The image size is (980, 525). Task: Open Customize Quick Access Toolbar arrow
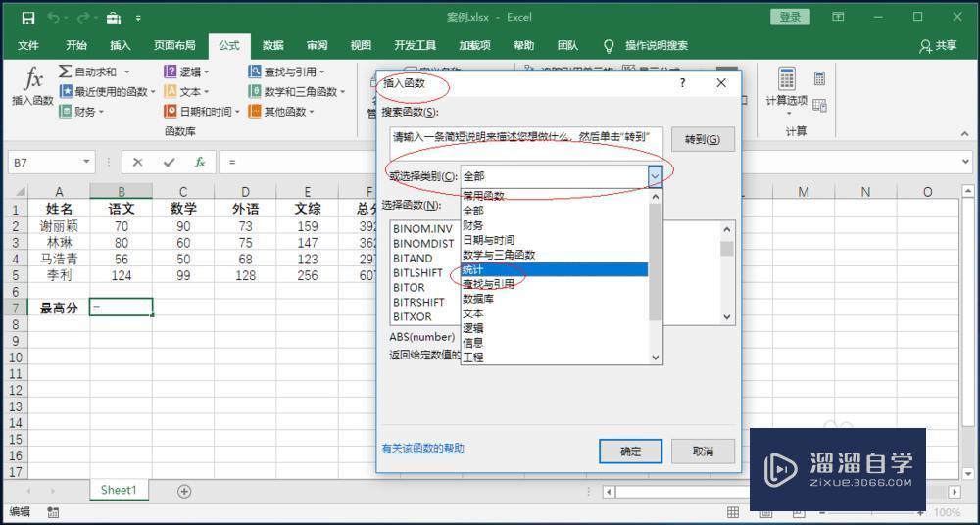[x=137, y=19]
